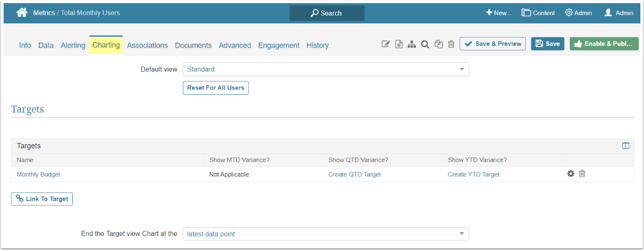Click the edit pencil icon in toolbar
Viewport: 644px width, 250px height.
(x=385, y=45)
